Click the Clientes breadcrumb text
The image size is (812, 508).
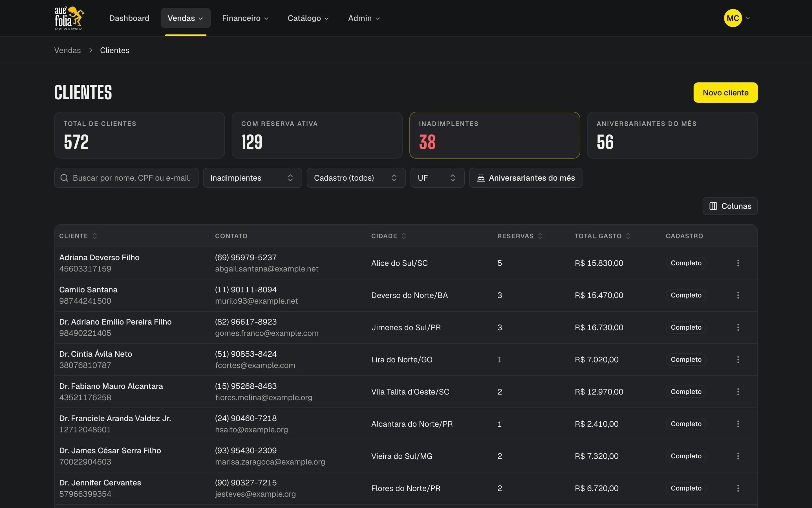[114, 51]
